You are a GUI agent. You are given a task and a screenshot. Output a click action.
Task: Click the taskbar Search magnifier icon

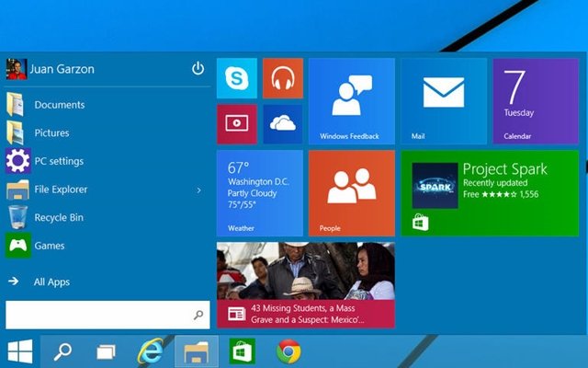click(62, 351)
